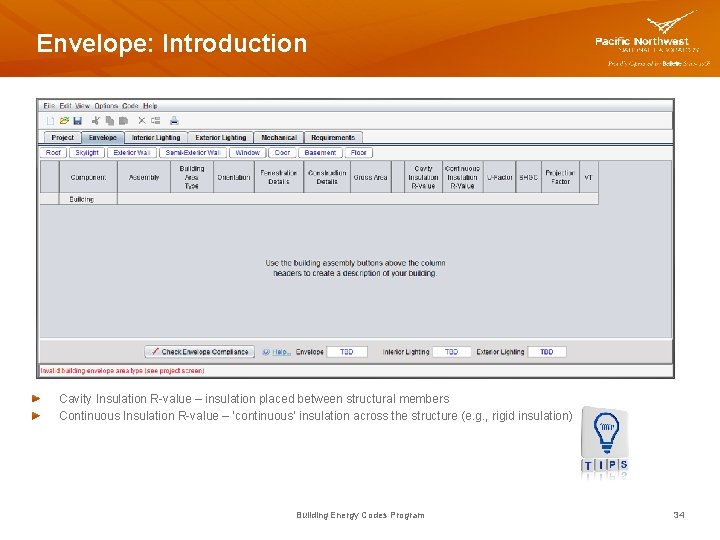Click the Copy icon in toolbar

click(x=110, y=121)
